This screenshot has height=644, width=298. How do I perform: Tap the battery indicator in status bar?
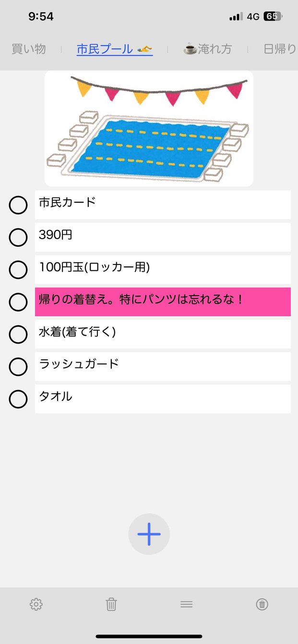click(x=272, y=17)
